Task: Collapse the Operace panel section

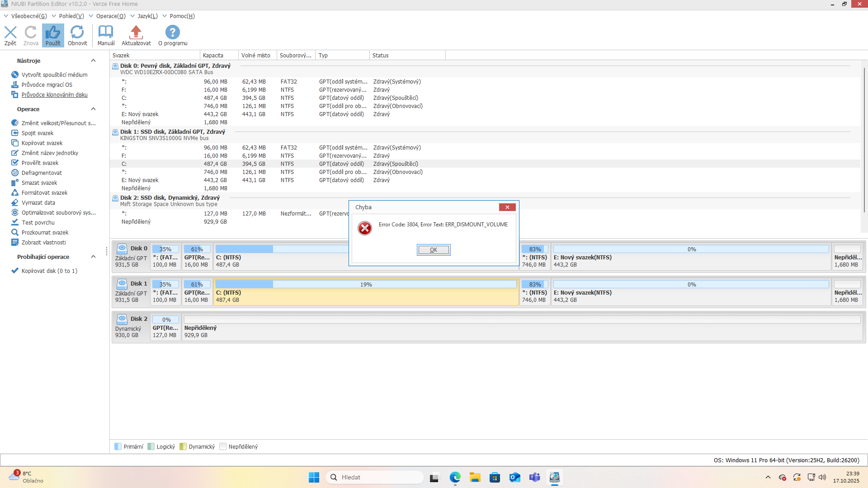Action: 93,109
